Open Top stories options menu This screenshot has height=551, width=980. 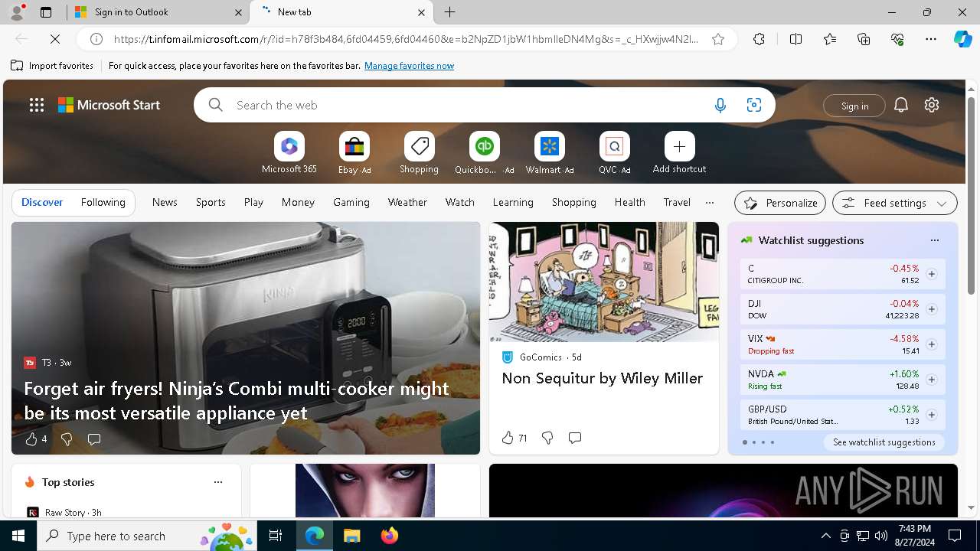pyautogui.click(x=218, y=482)
